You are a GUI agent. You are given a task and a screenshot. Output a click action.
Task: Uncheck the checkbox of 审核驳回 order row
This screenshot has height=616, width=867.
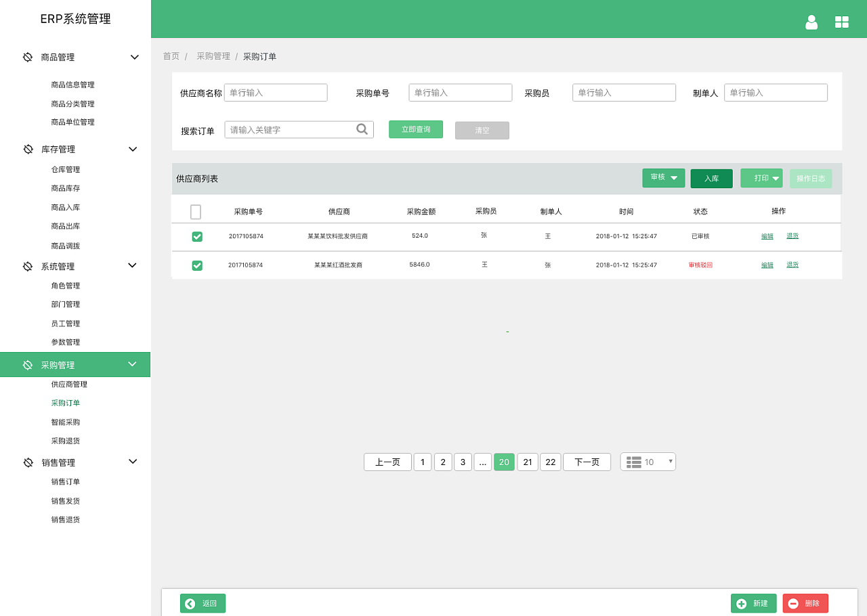[x=197, y=265]
